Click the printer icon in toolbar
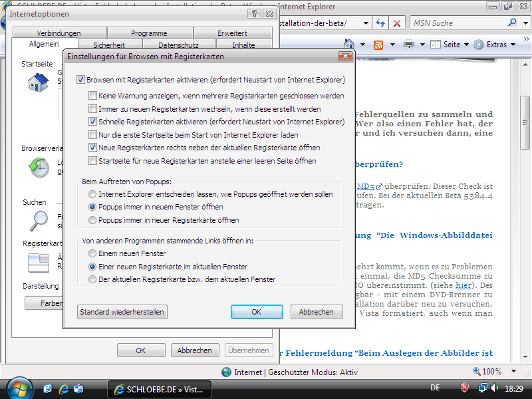The width and height of the screenshot is (532, 399). pyautogui.click(x=409, y=45)
